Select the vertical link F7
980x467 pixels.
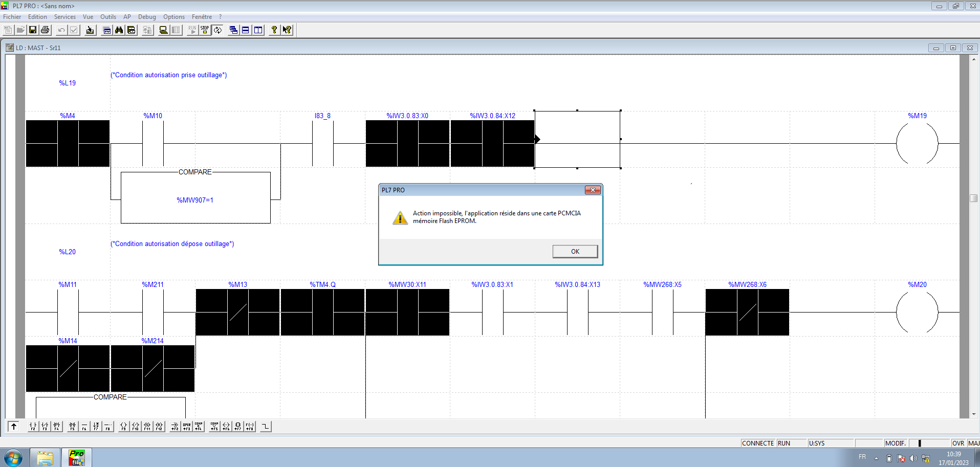pyautogui.click(x=96, y=426)
